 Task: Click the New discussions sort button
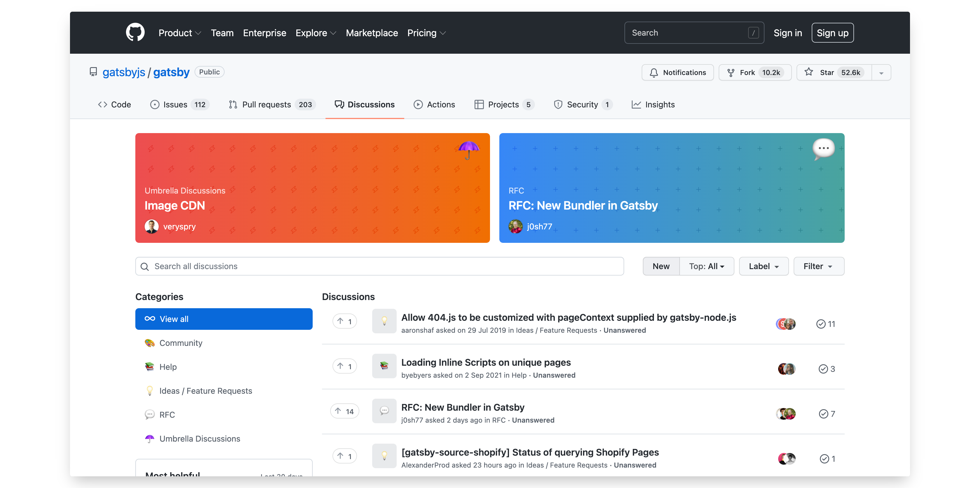pos(661,266)
